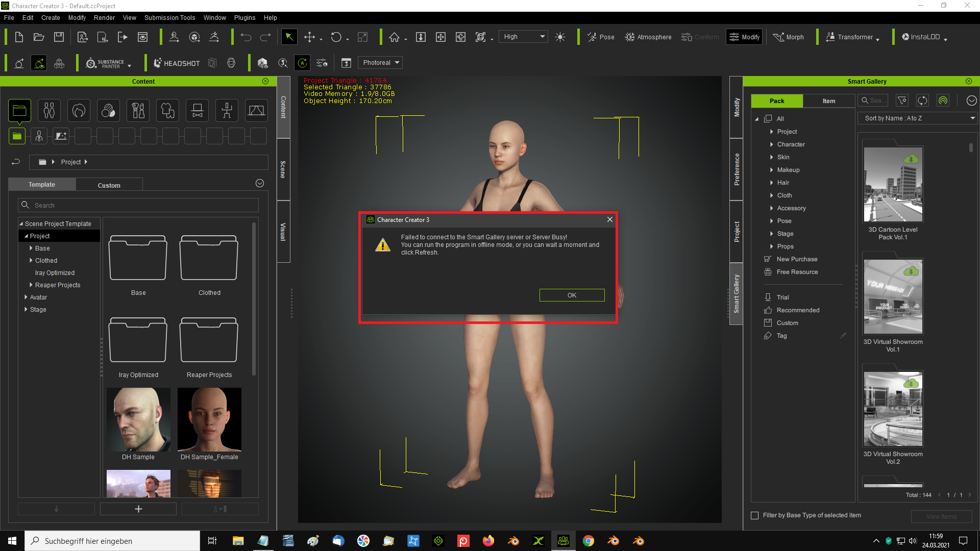Open Google Chrome from the taskbar
The image size is (980, 551).
tap(588, 541)
